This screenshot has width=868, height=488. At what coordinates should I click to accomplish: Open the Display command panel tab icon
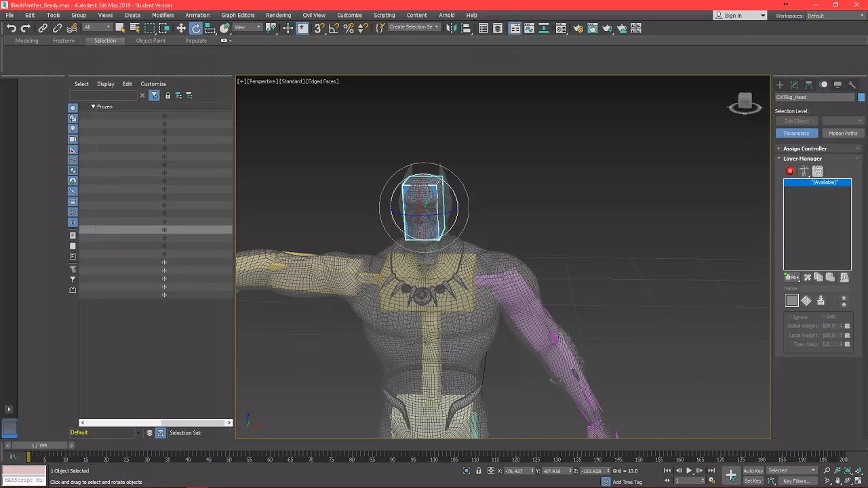837,85
